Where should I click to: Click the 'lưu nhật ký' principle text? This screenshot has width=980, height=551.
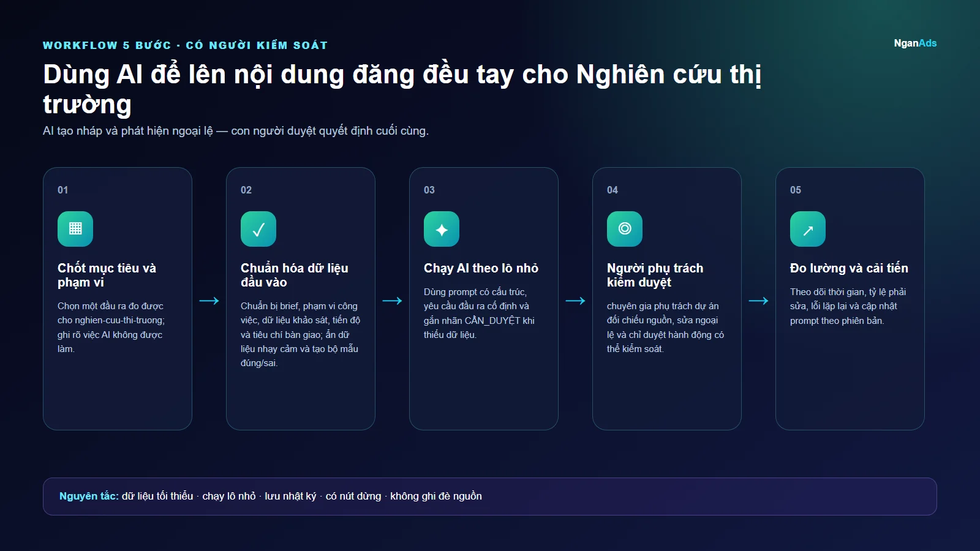[290, 496]
